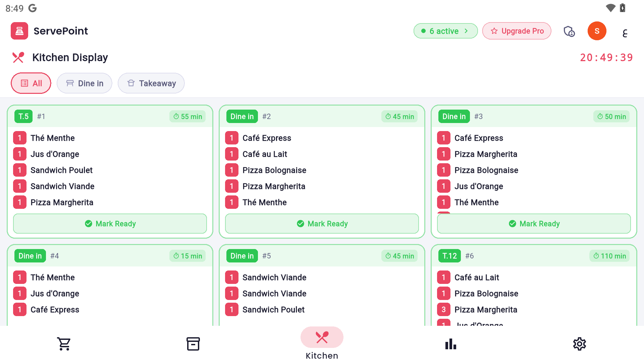
Task: Mark order #1 as Ready
Action: pyautogui.click(x=110, y=224)
